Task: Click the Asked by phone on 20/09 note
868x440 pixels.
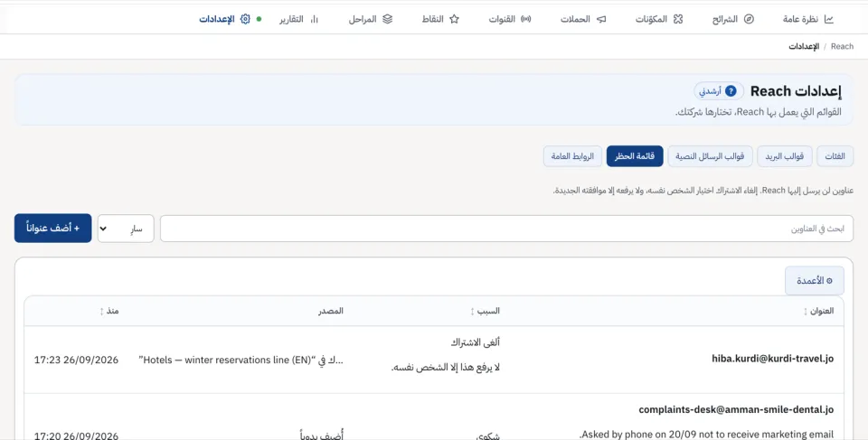Action: tap(706, 435)
